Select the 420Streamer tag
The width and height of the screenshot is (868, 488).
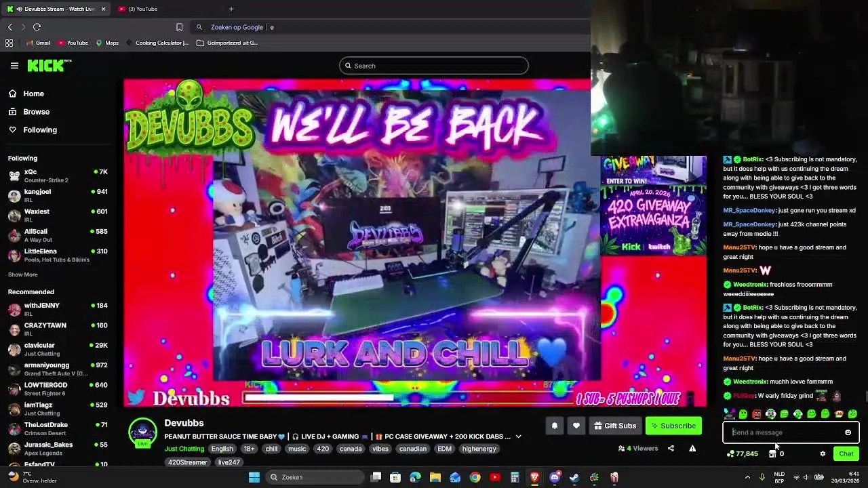(x=188, y=462)
